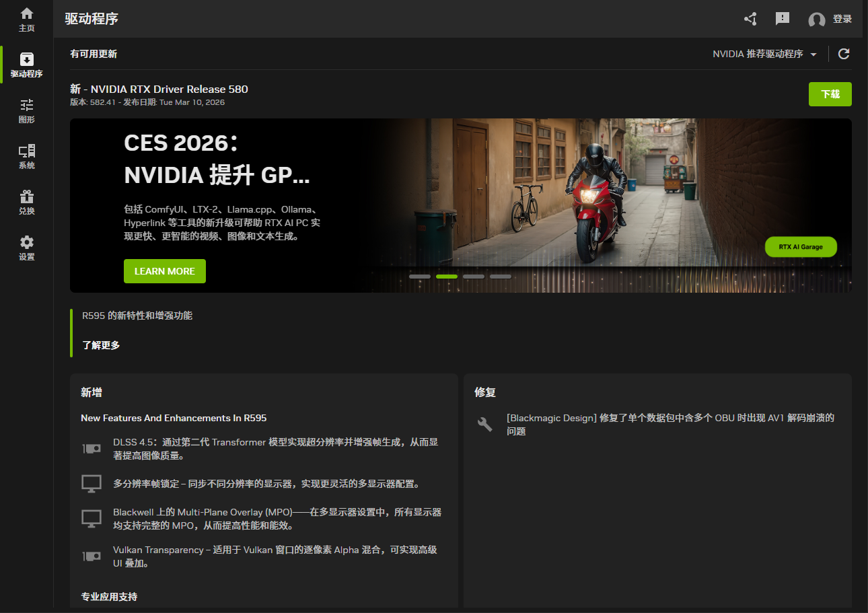Open the 了解更多 link
Viewport: 868px width, 613px height.
click(101, 345)
